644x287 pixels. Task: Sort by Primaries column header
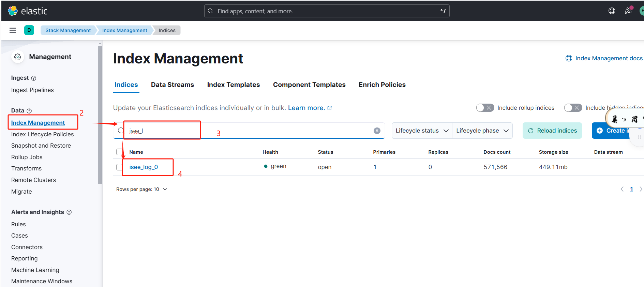coord(384,152)
